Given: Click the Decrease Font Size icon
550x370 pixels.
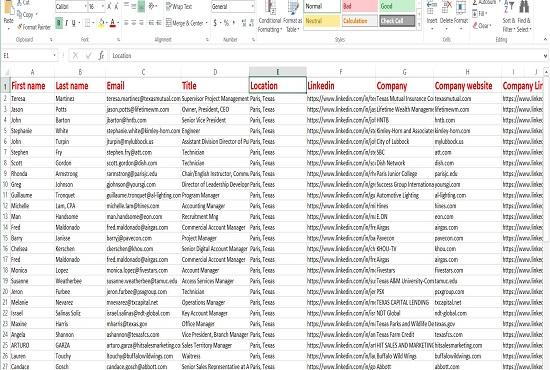Looking at the screenshot, I should click(116, 6).
